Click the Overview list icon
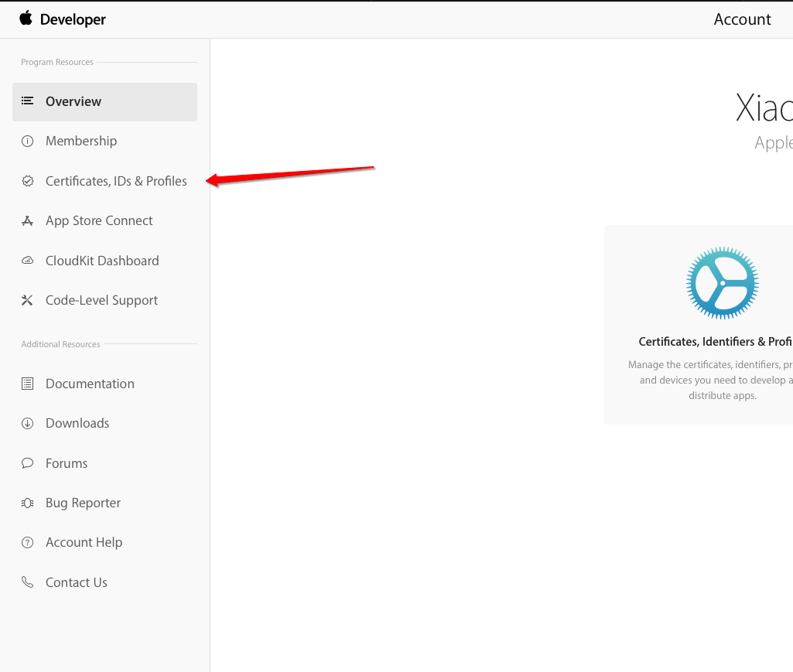 coord(27,101)
